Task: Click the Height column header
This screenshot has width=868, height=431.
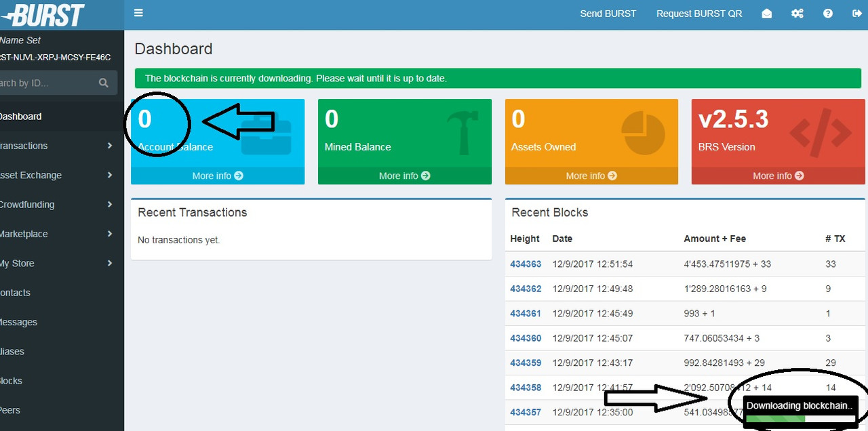Action: tap(525, 239)
